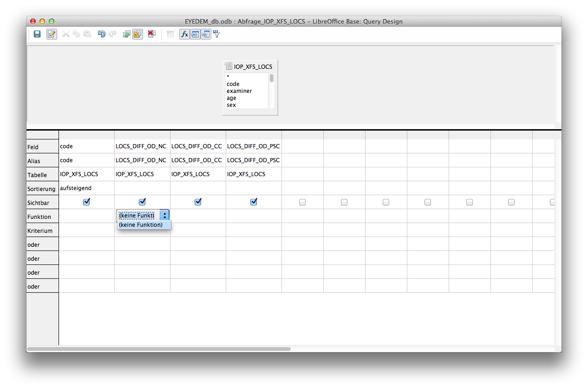
Task: Choose '(keine Funktion)' from the dropdown list
Action: point(144,225)
